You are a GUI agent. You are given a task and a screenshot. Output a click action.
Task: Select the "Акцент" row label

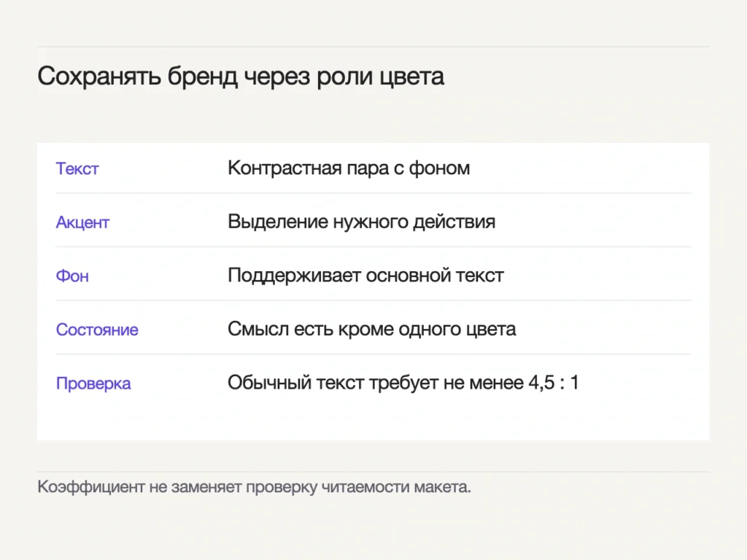click(82, 222)
